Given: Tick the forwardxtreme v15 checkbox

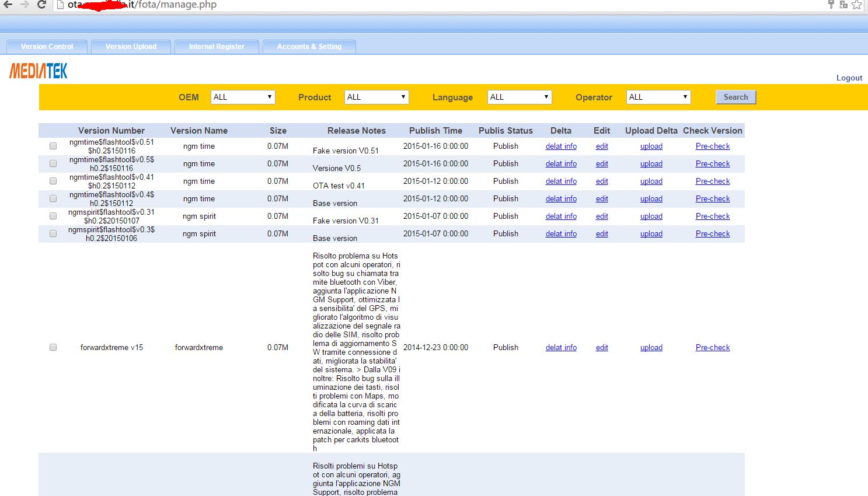Looking at the screenshot, I should click(x=53, y=347).
